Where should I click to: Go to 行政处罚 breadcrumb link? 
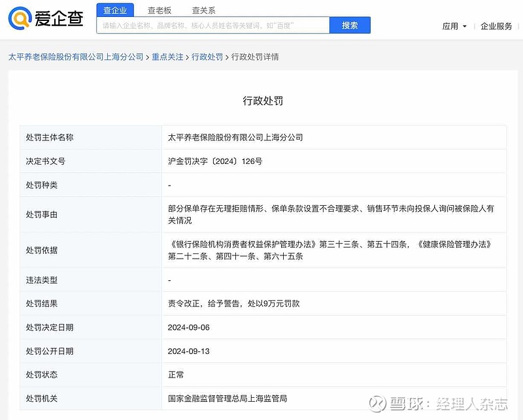tap(207, 57)
